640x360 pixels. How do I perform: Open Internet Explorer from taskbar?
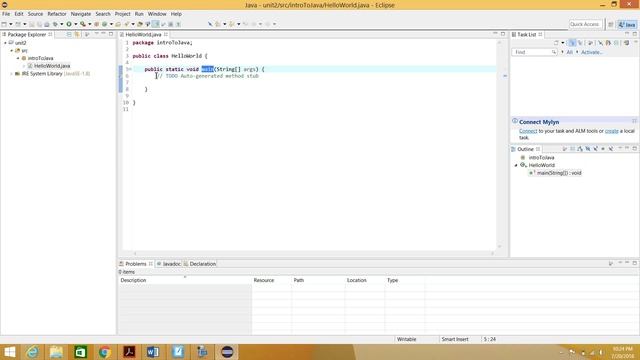32,352
